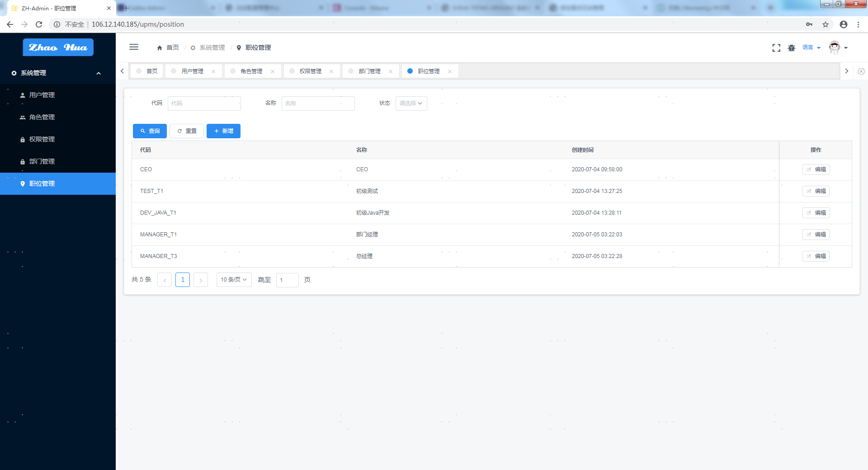Click the close-all-tabs circle icon
Viewport: 868px width, 470px height.
(861, 71)
